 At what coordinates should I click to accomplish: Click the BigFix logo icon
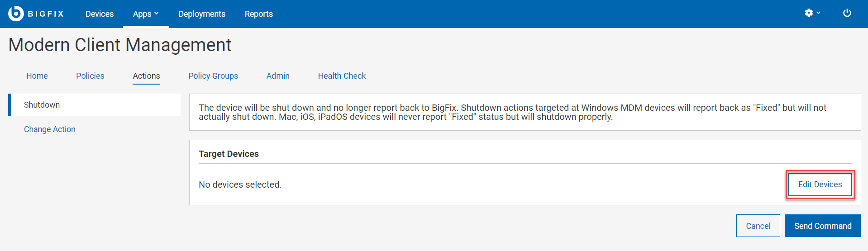pos(16,14)
